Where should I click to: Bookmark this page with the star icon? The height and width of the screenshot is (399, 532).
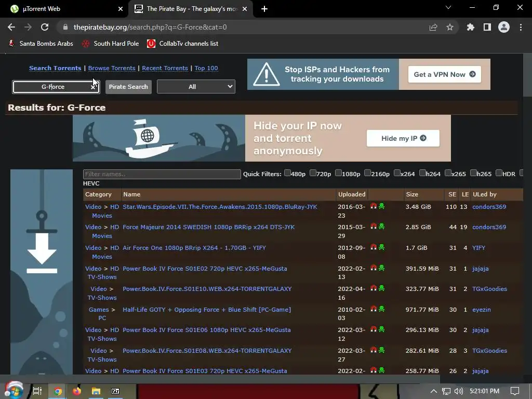(x=450, y=27)
